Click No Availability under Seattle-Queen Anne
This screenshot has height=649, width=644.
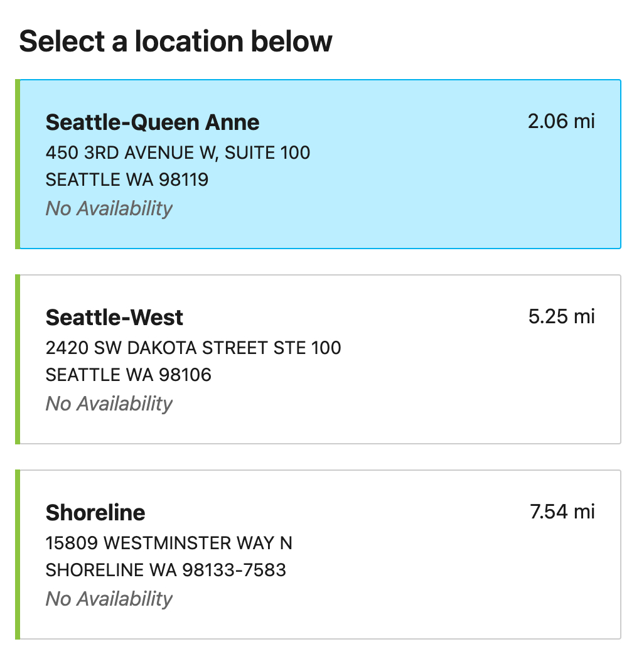pos(109,208)
